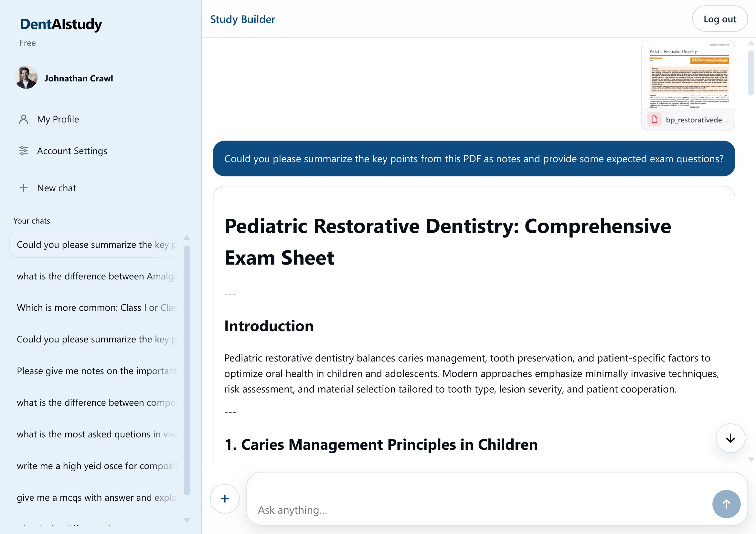Image resolution: width=756 pixels, height=534 pixels.
Task: Open the Pediatric Restorative Dentistry PDF thumbnail
Action: point(688,79)
